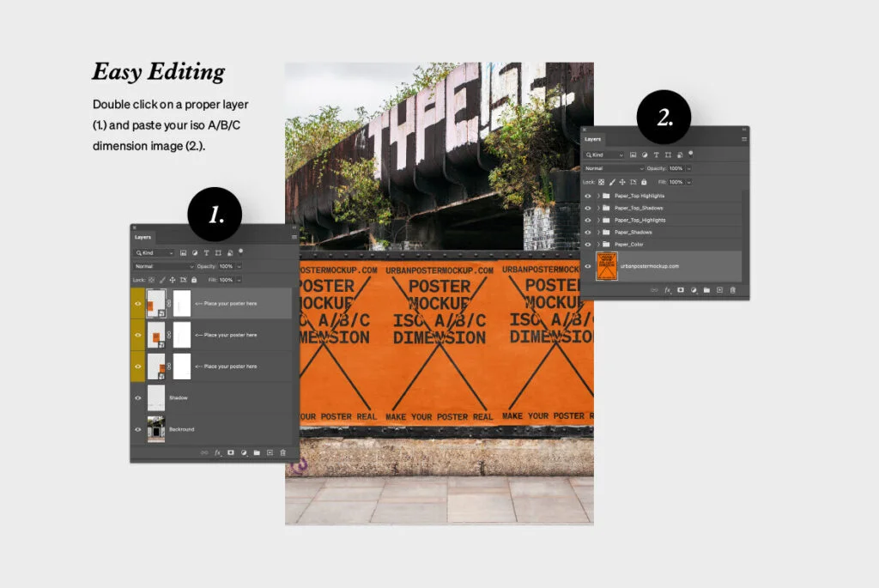879x588 pixels.
Task: Create new layer in left Layers panel
Action: coord(270,452)
